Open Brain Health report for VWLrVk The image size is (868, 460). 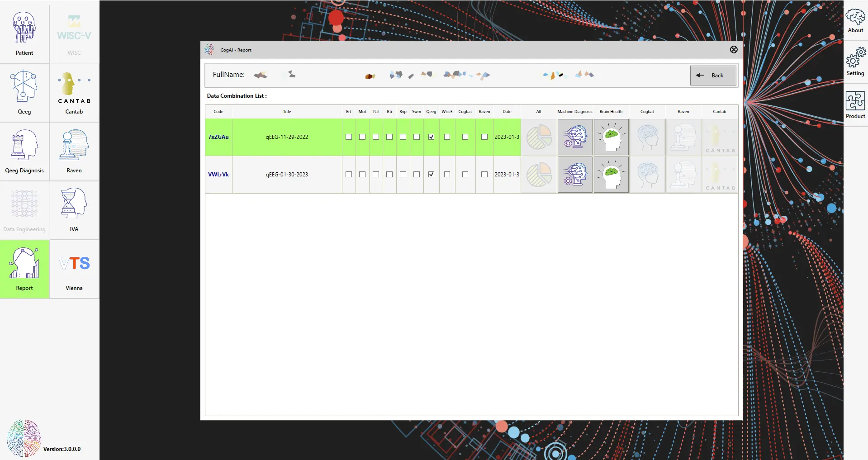(611, 175)
